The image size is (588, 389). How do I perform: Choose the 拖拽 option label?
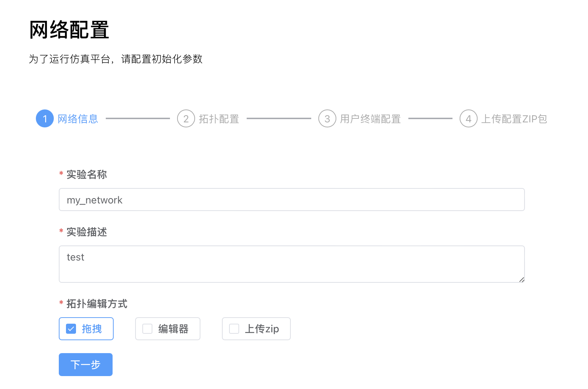(92, 329)
